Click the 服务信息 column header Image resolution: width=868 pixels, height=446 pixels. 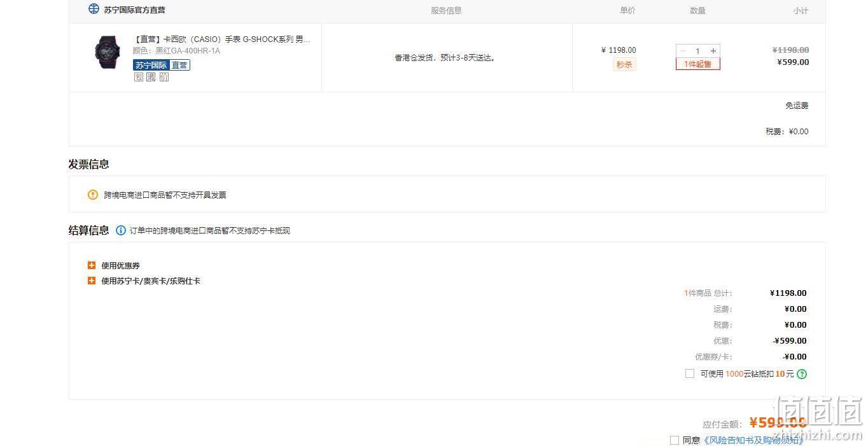tap(446, 10)
